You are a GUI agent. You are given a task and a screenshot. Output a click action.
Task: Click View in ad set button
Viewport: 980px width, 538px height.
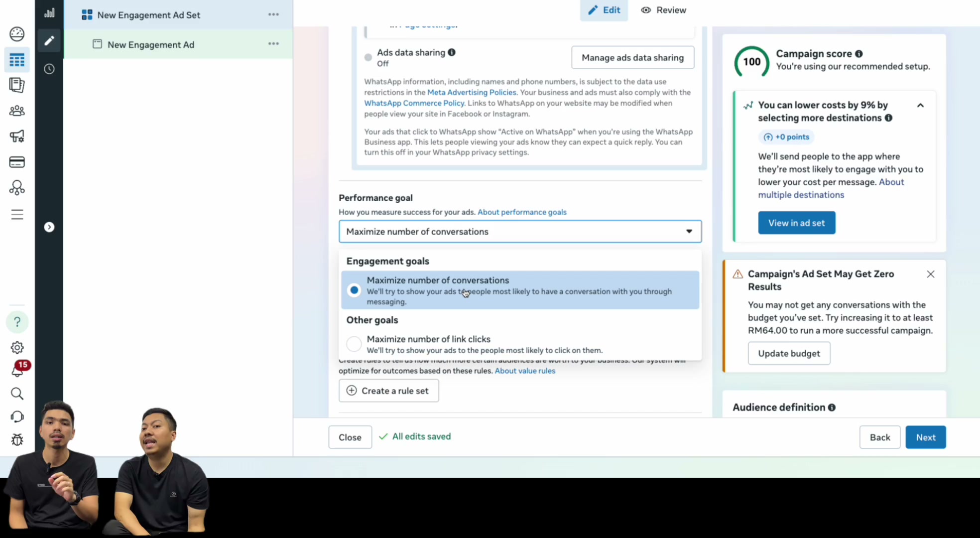[x=796, y=223]
